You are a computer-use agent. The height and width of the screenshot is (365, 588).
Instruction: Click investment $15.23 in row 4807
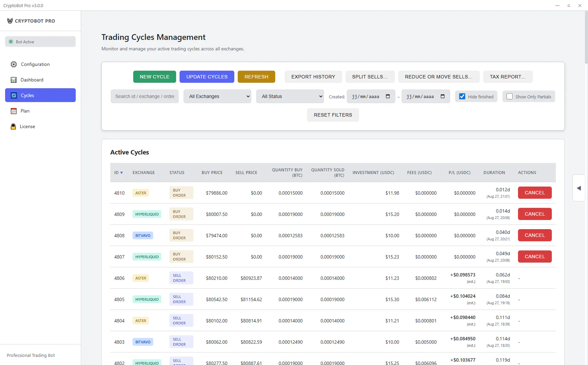coord(392,257)
